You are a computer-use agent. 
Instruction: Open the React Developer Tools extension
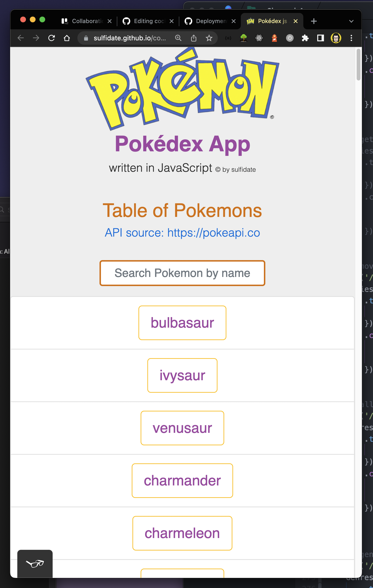259,38
